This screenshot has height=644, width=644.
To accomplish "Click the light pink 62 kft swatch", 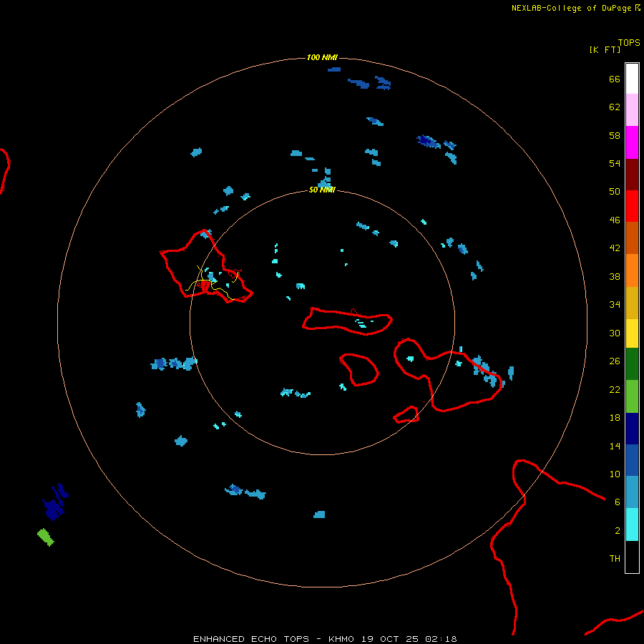I will click(632, 110).
